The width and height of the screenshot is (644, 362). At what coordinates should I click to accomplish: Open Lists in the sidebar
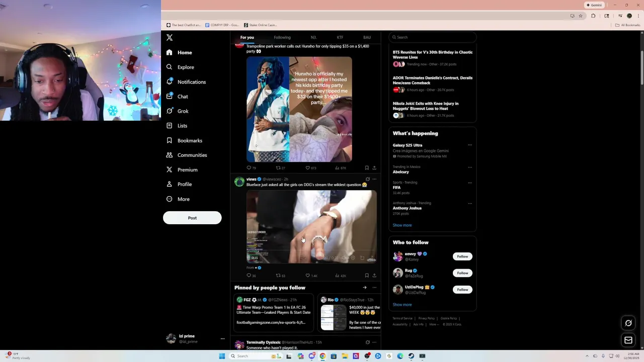pyautogui.click(x=177, y=126)
